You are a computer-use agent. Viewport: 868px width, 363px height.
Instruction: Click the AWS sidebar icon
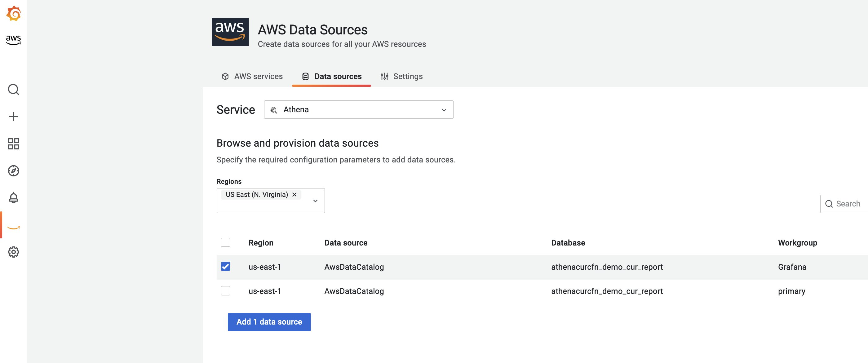coord(13,39)
